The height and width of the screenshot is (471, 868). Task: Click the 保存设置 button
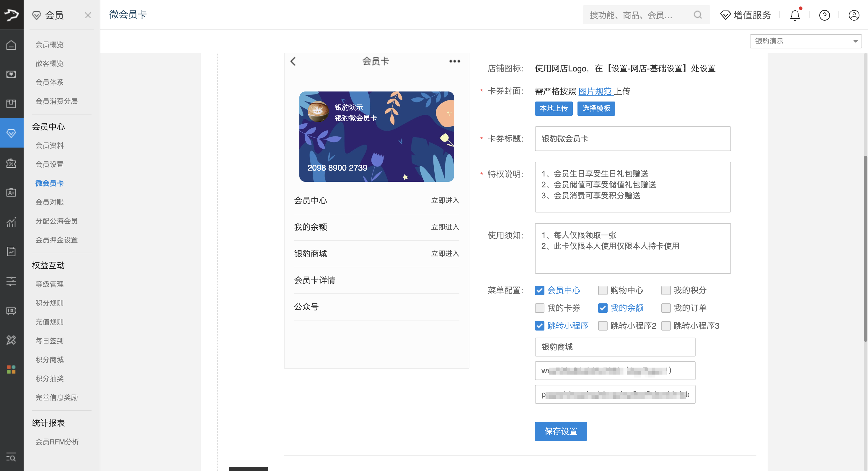561,431
